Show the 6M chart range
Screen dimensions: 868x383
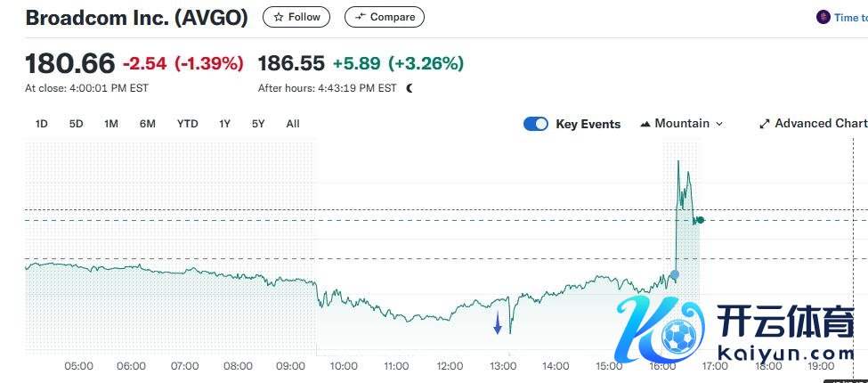[x=147, y=124]
